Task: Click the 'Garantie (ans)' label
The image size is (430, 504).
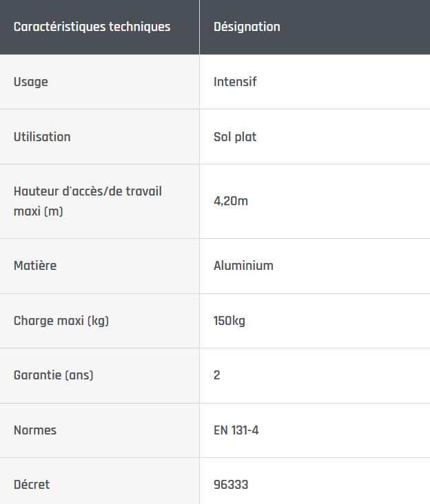Action: coord(53,375)
